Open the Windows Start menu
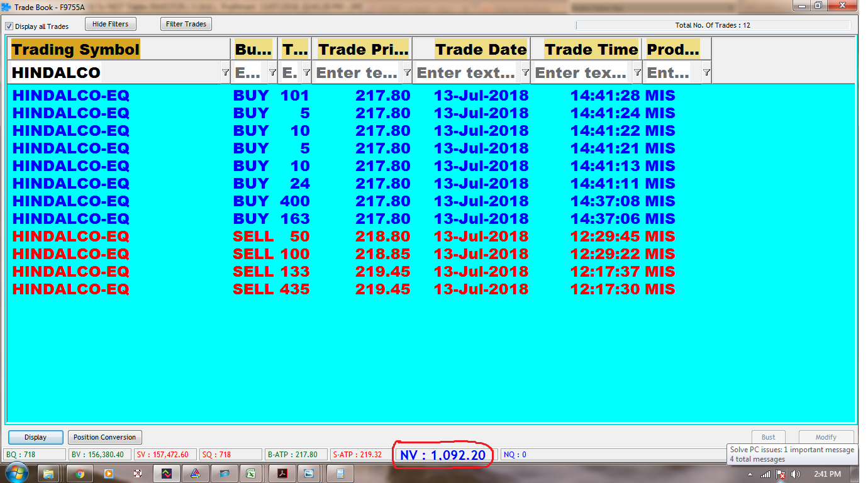 16,474
